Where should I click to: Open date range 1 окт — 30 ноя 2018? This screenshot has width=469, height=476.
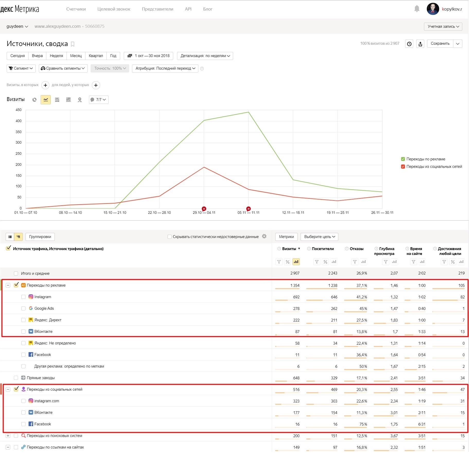[x=148, y=56]
